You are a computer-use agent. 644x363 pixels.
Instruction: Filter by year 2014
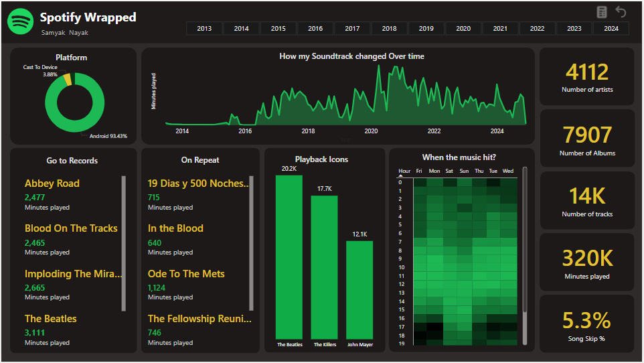pyautogui.click(x=241, y=28)
